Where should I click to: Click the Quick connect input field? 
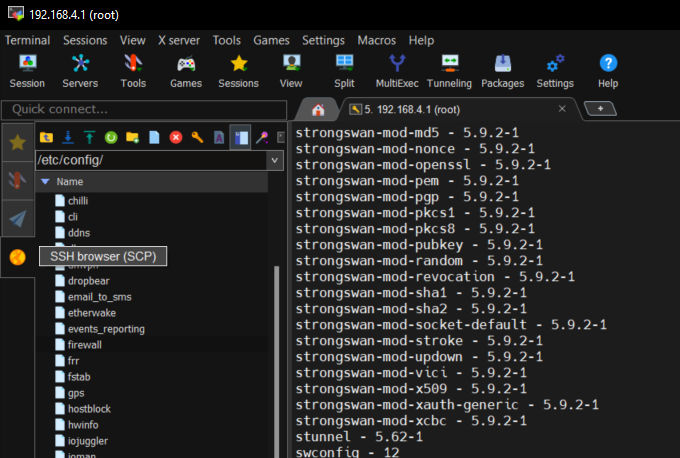click(145, 109)
